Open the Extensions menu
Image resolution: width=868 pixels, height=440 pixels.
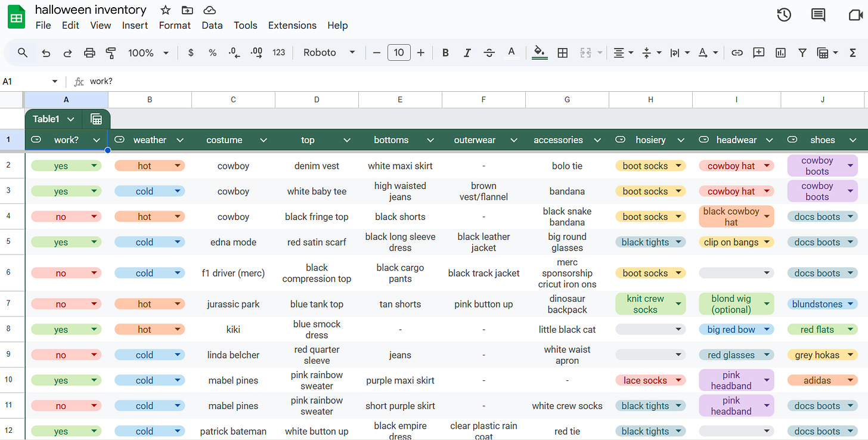pos(292,25)
